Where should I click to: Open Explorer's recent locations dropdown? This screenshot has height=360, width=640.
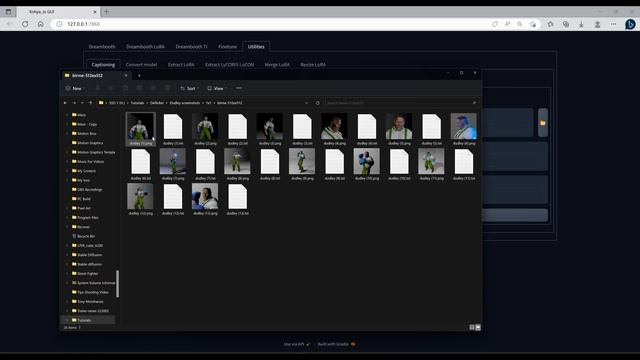click(x=82, y=103)
